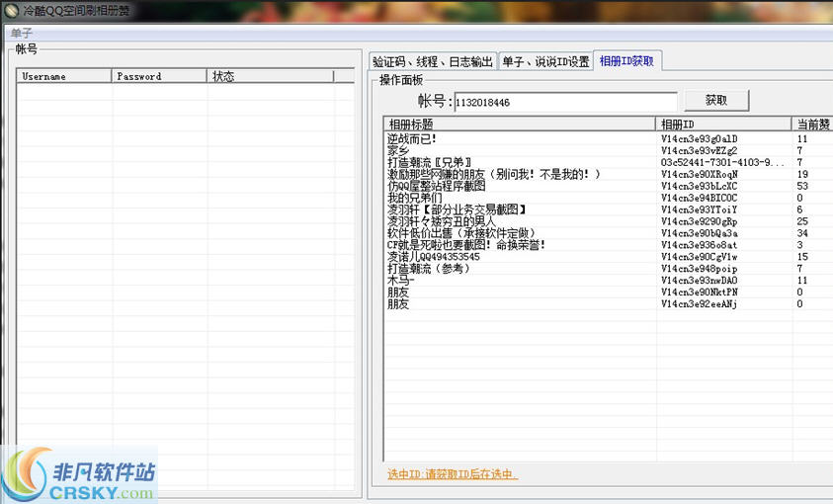
Task: Sort by Password column header
Action: tap(159, 76)
